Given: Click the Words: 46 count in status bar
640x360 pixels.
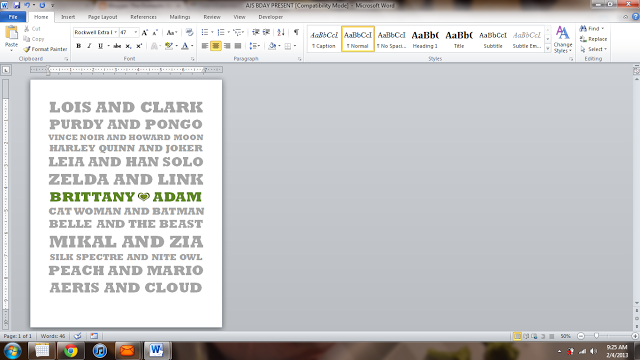Looking at the screenshot, I should pos(53,336).
